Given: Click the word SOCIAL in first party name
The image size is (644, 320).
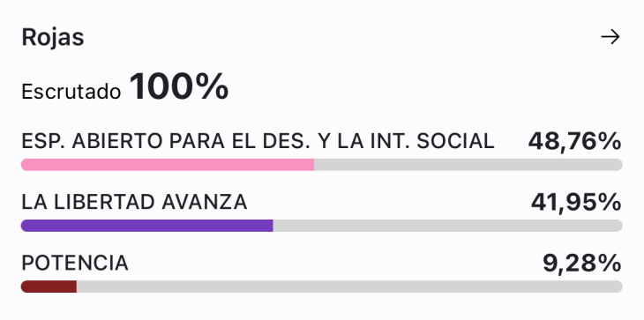Looking at the screenshot, I should (455, 141).
